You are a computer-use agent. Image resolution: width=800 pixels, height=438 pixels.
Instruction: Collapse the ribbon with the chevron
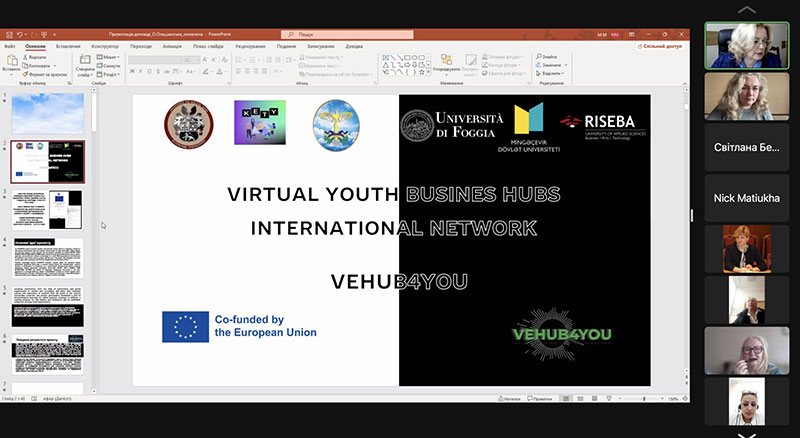coord(685,83)
